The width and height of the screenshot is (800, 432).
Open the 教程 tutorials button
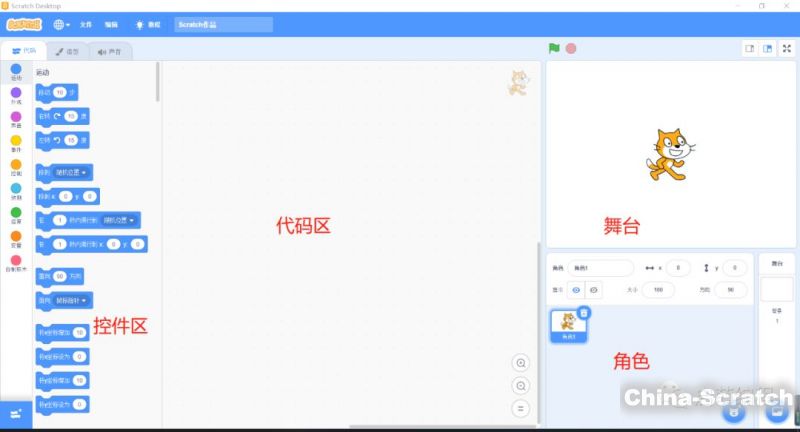pos(146,24)
